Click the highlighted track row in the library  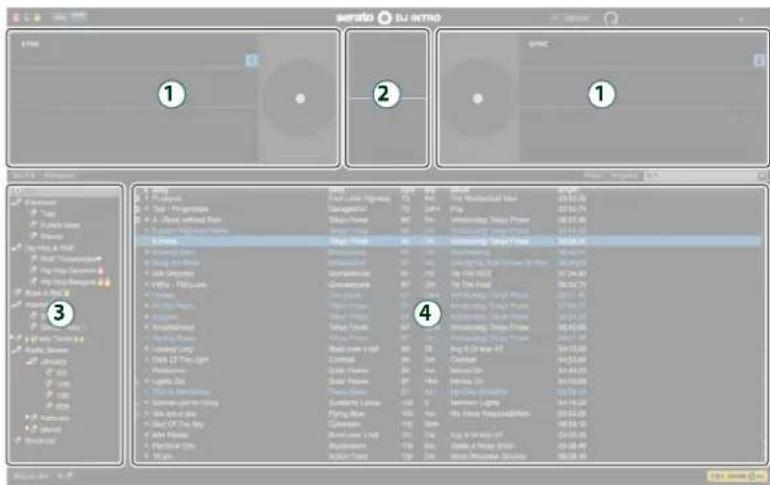(448, 241)
